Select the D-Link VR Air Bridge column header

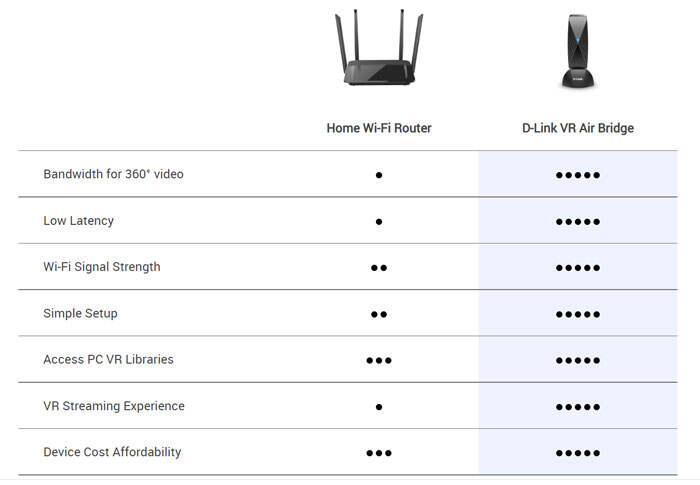tap(578, 128)
